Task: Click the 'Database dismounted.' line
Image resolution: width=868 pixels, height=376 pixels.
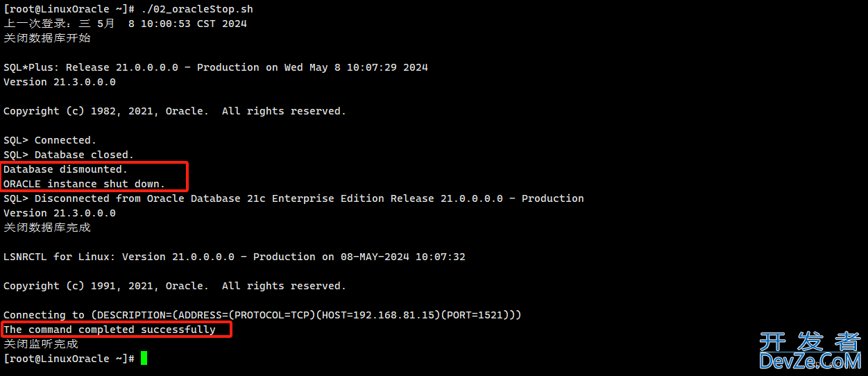Action: point(66,169)
